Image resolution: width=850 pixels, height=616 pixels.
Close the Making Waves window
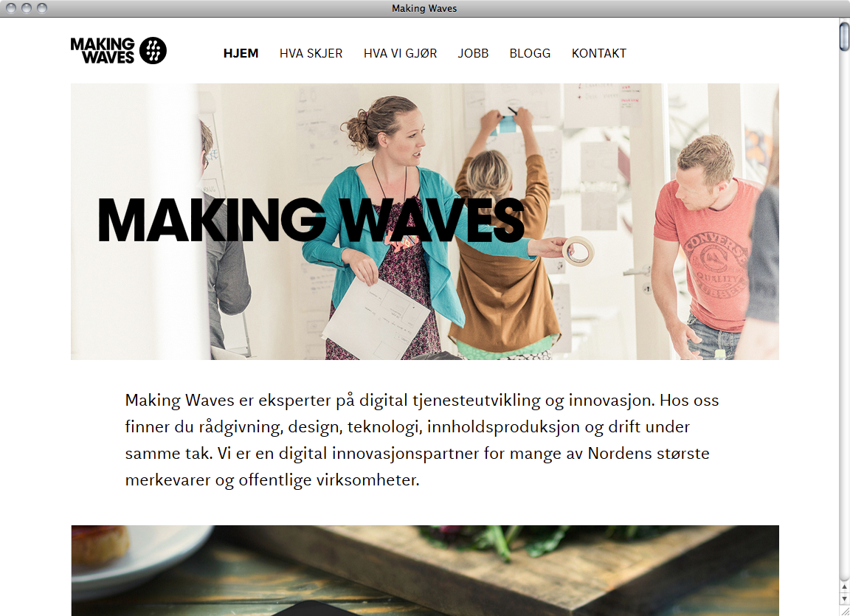click(x=11, y=8)
